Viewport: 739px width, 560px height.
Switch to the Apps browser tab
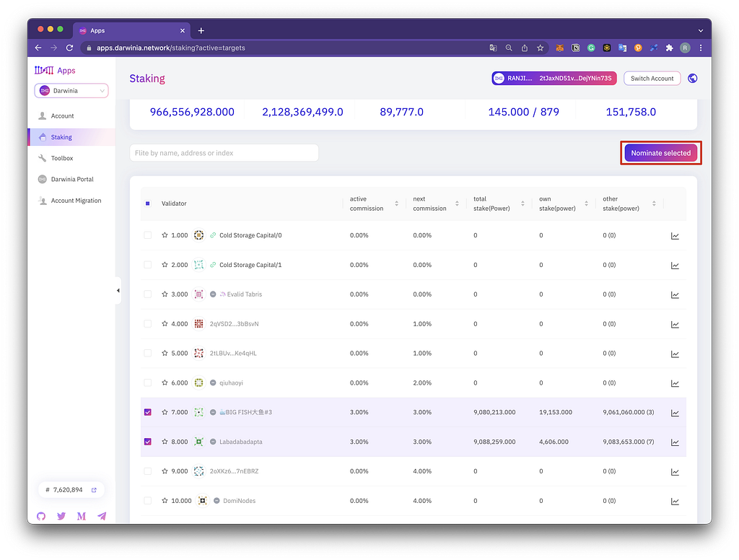click(x=131, y=30)
